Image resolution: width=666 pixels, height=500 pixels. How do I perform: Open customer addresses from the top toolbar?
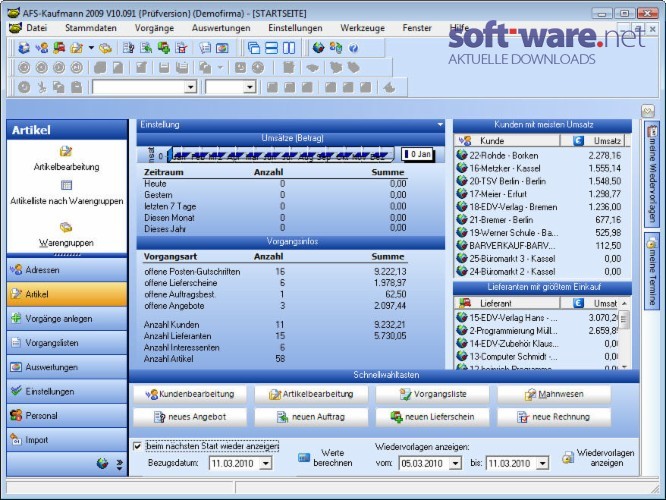pos(41,48)
